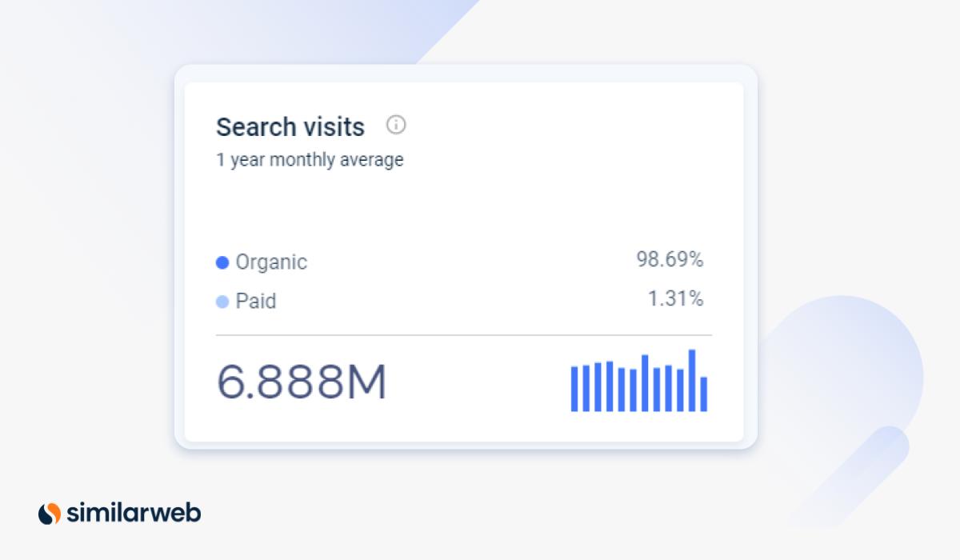Click the first bar in the monthly chart
960x560 pixels.
574,389
